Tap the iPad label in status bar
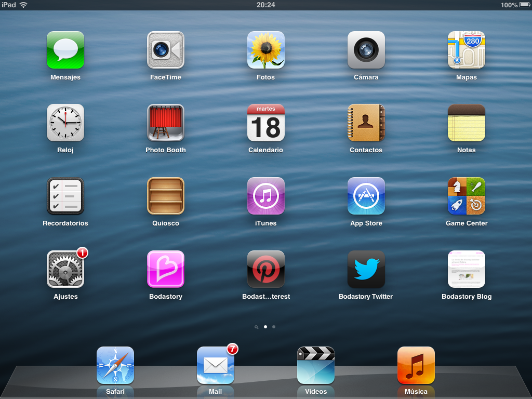Image resolution: width=532 pixels, height=399 pixels. click(9, 5)
